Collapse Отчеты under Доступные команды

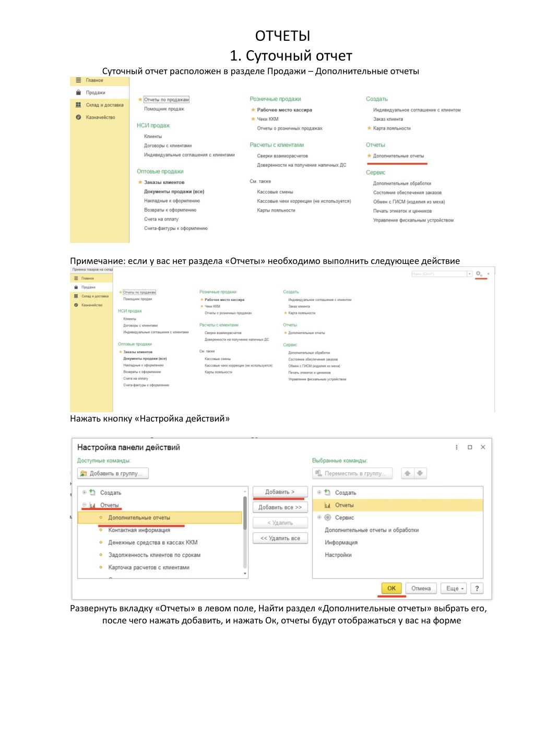point(84,505)
